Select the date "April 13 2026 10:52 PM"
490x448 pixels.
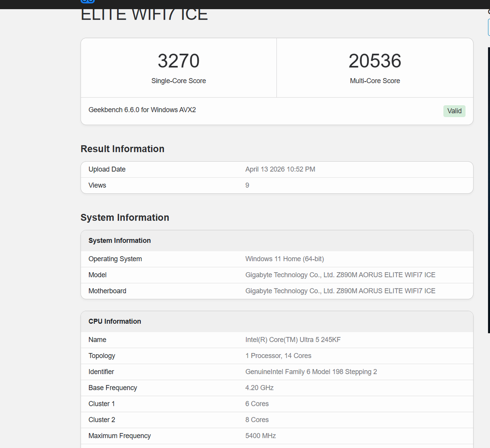280,169
